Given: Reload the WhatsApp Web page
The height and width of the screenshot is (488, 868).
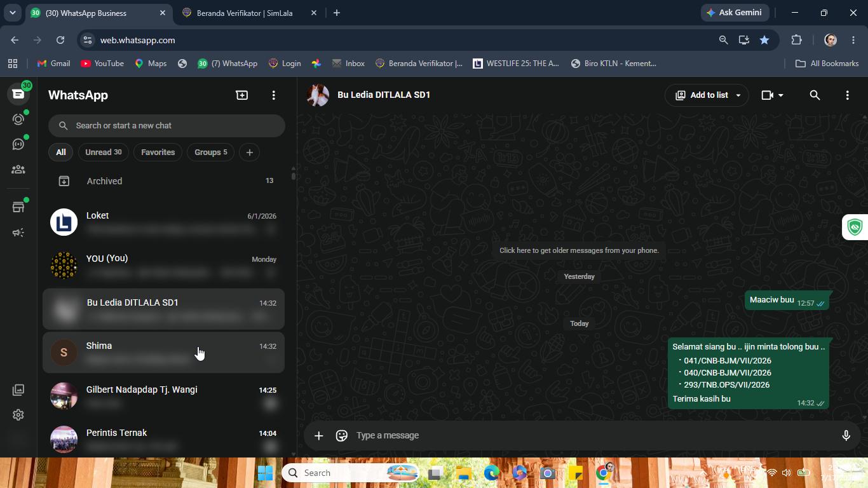Looking at the screenshot, I should click(x=60, y=40).
